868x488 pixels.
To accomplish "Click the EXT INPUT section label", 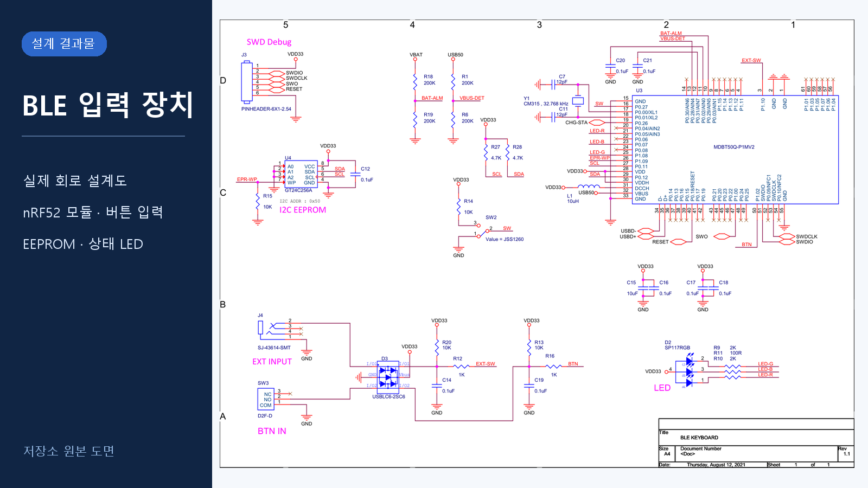I will pyautogui.click(x=272, y=362).
